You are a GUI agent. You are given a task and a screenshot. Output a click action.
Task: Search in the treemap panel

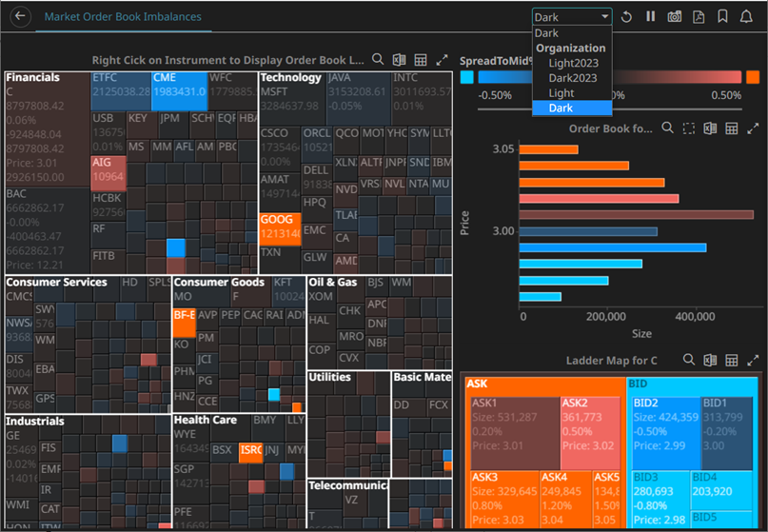pos(378,59)
